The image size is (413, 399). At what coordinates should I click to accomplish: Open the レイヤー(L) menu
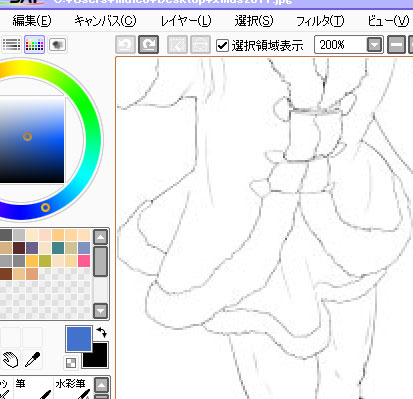pyautogui.click(x=186, y=21)
